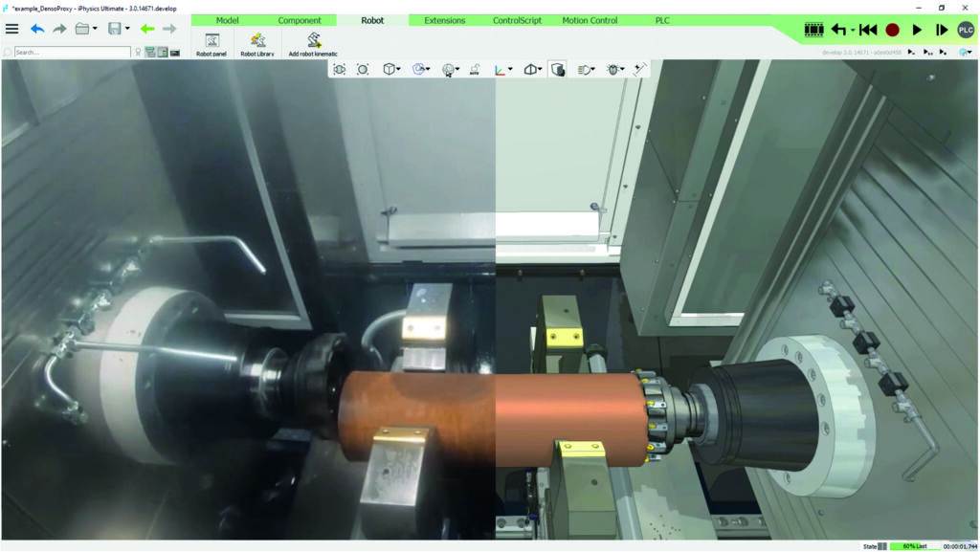The image size is (980, 552).
Task: Click the blue undo arrow
Action: pyautogui.click(x=37, y=29)
